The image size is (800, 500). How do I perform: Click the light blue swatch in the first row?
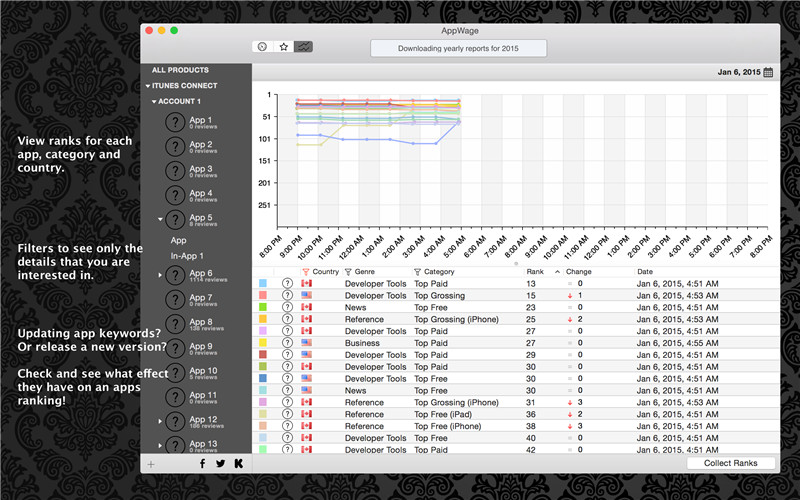click(x=263, y=284)
